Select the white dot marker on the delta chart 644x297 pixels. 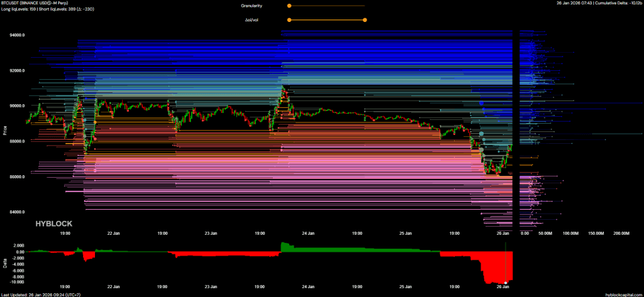pos(506,283)
